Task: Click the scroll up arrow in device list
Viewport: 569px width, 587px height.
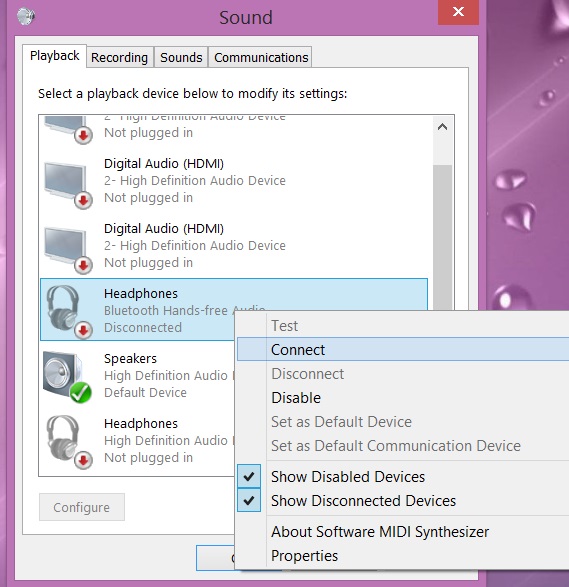Action: tap(442, 127)
